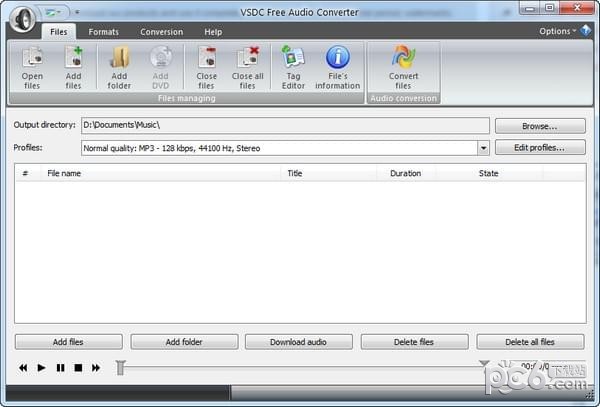Image resolution: width=600 pixels, height=407 pixels.
Task: Switch to the Files tab
Action: (x=59, y=32)
